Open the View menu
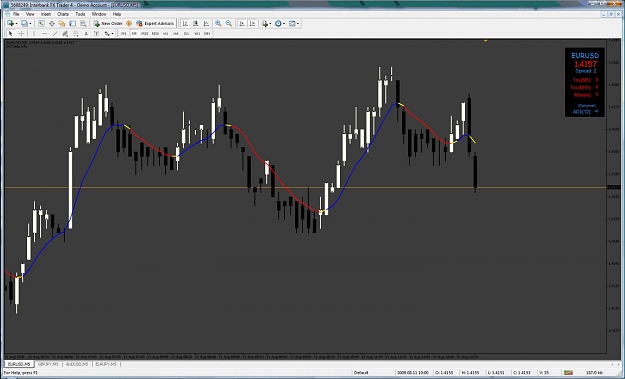Image resolution: width=625 pixels, height=379 pixels. click(x=30, y=14)
